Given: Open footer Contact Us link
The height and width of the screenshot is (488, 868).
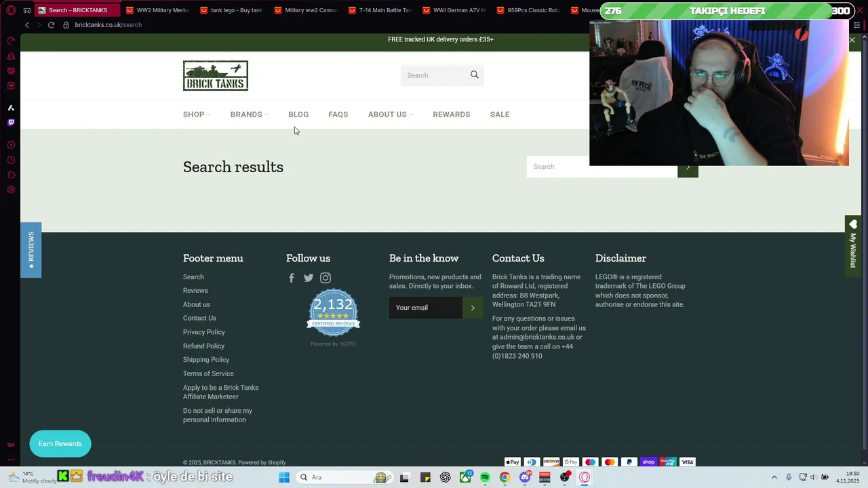Looking at the screenshot, I should click(199, 319).
